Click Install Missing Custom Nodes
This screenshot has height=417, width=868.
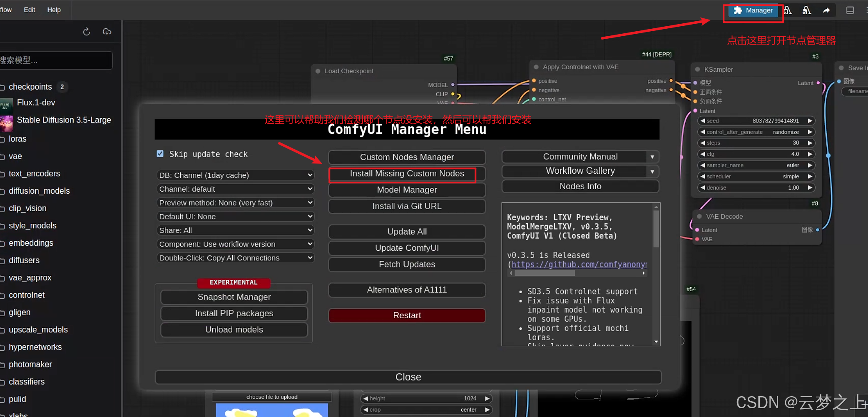click(x=407, y=174)
